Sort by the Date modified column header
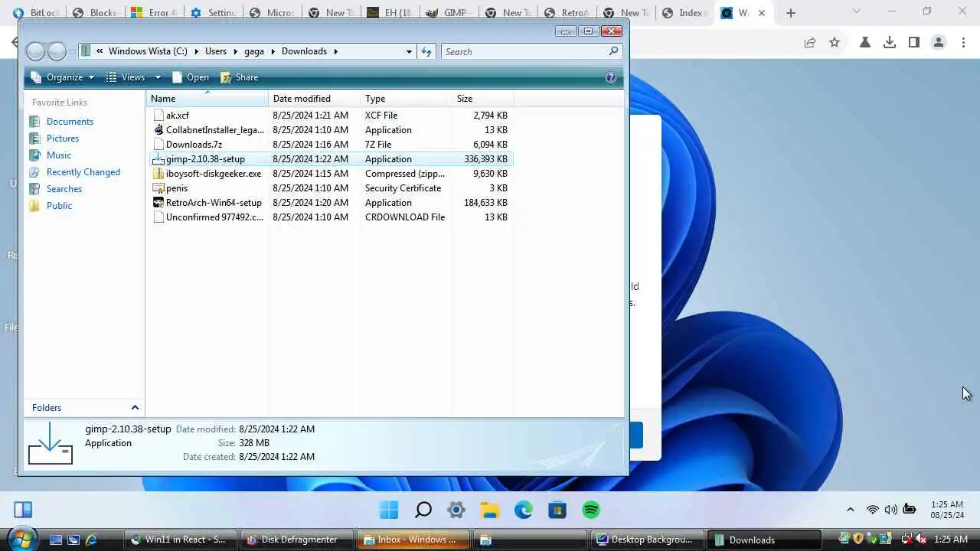The image size is (980, 551). coord(314,99)
